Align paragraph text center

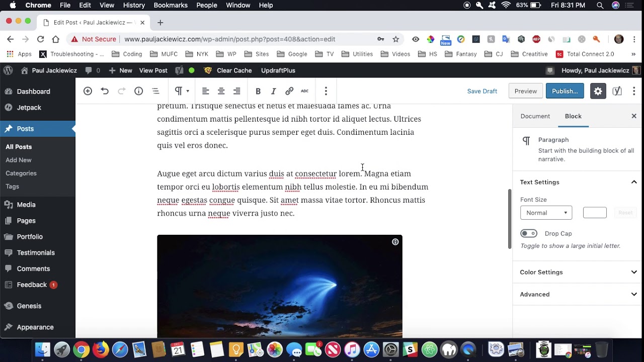(221, 91)
